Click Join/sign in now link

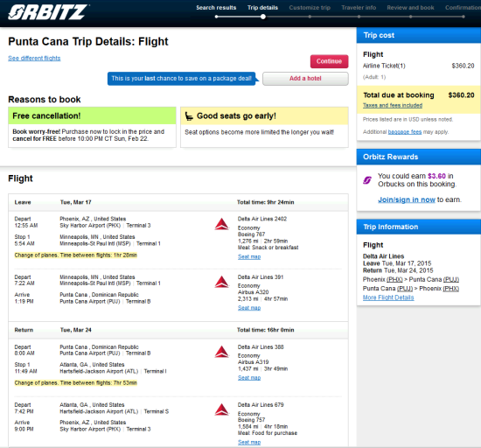click(x=407, y=199)
